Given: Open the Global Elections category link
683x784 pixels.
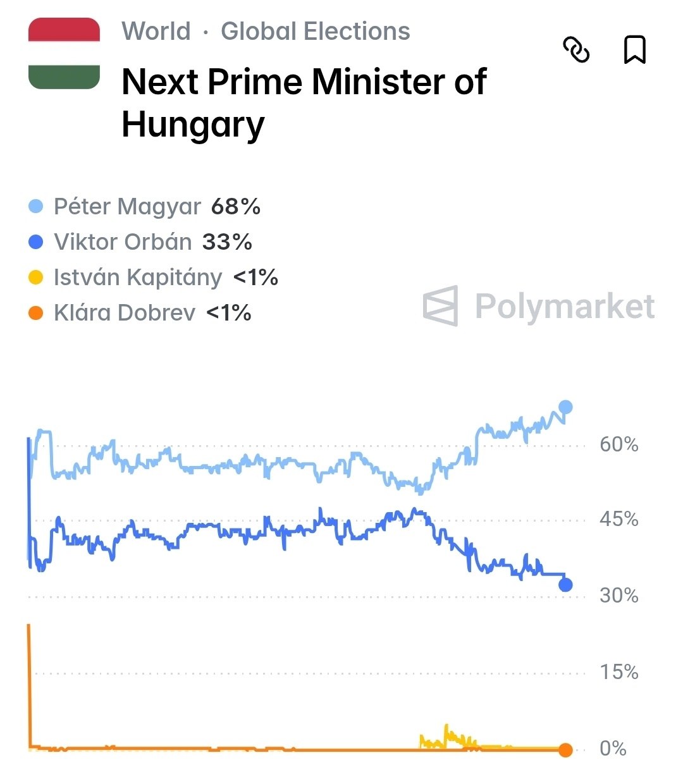Looking at the screenshot, I should 315,31.
